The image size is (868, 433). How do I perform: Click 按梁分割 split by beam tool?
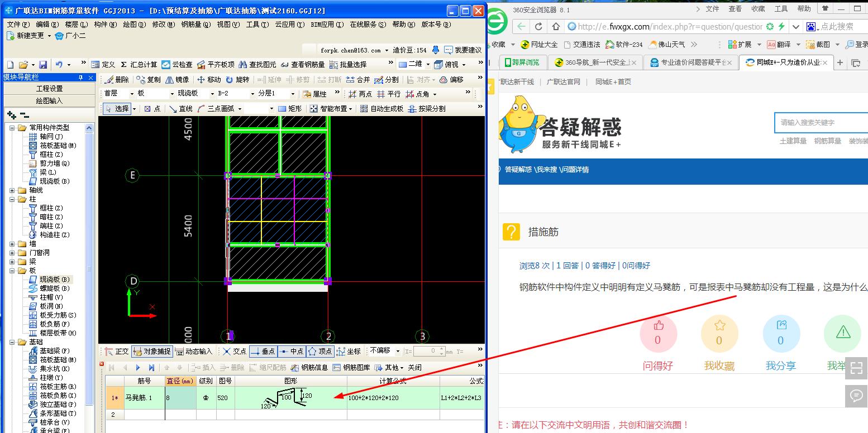(x=427, y=109)
